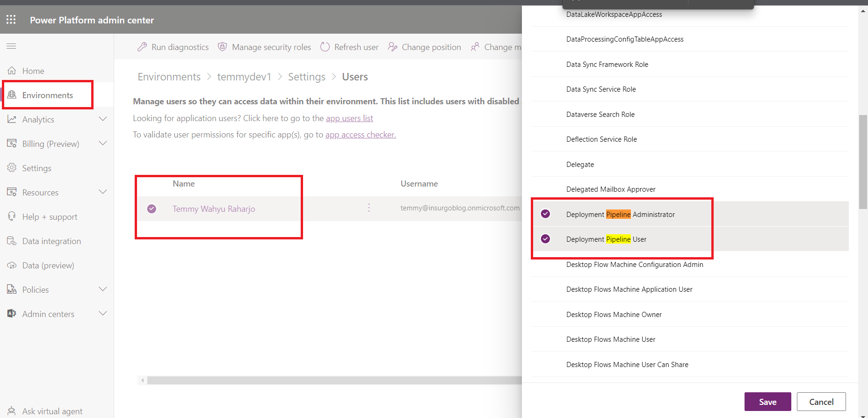Click the Refresh user circular arrow icon

click(x=325, y=47)
